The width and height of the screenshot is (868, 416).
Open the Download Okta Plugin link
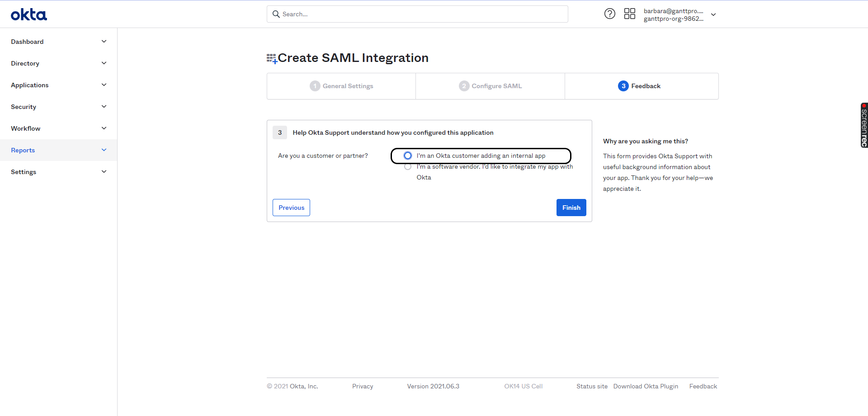pos(646,386)
